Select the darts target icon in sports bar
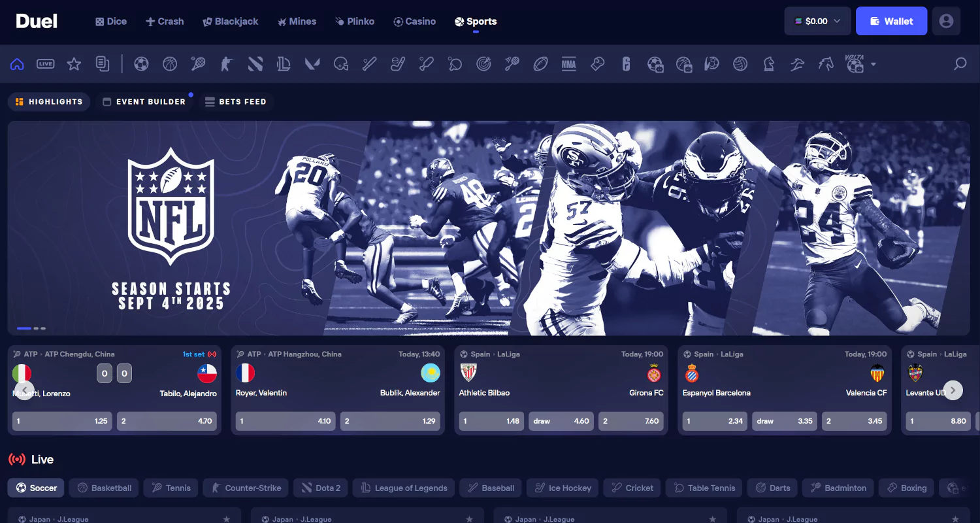 click(483, 63)
